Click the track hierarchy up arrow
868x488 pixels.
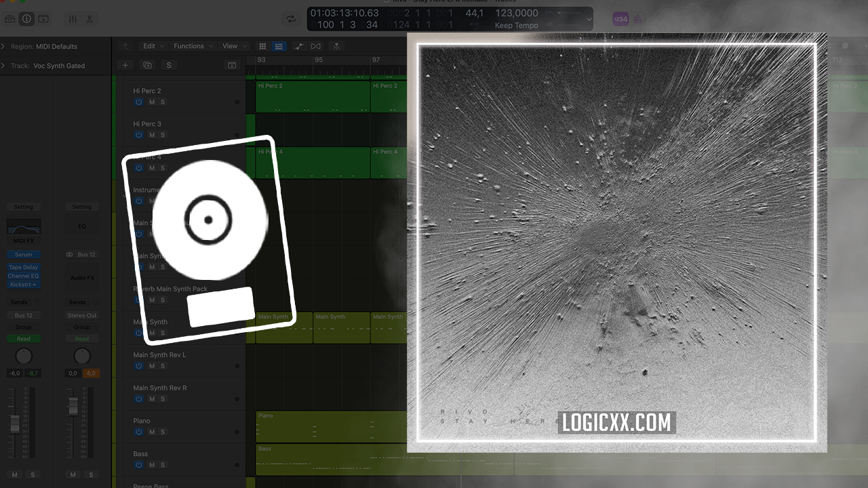[125, 46]
